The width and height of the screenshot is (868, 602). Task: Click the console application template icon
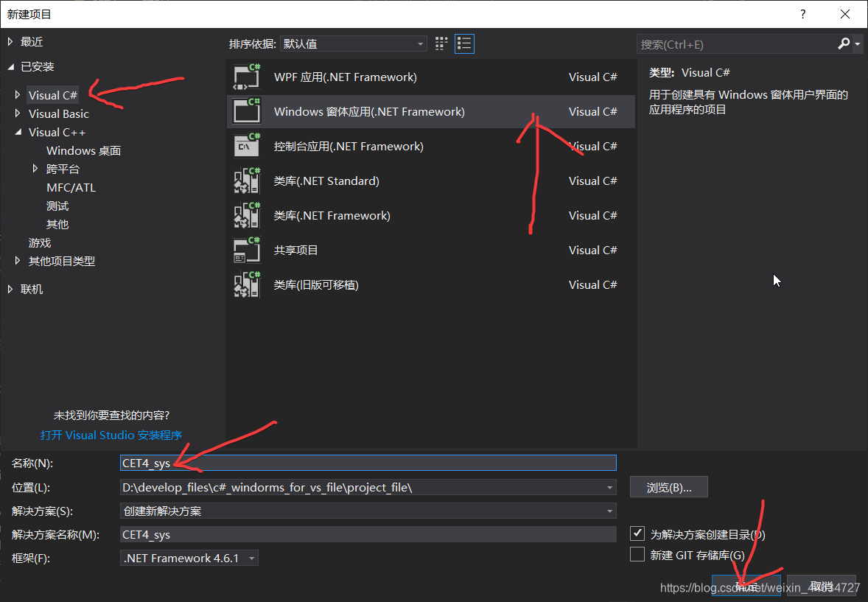pyautogui.click(x=246, y=146)
